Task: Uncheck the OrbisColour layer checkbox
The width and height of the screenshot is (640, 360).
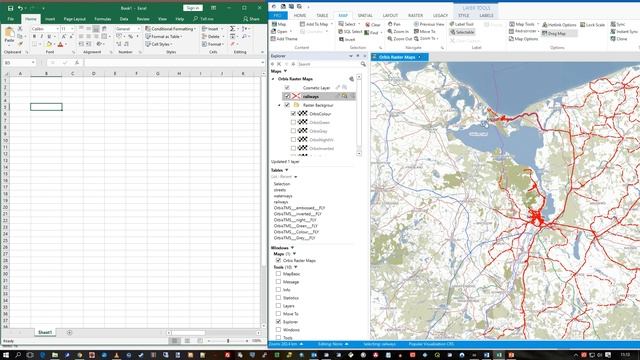Action: coord(293,113)
